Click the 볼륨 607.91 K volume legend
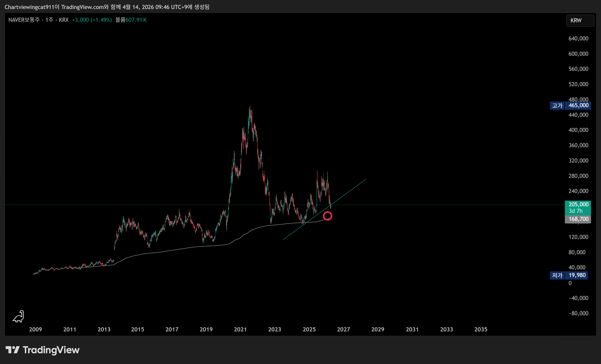 [x=131, y=20]
